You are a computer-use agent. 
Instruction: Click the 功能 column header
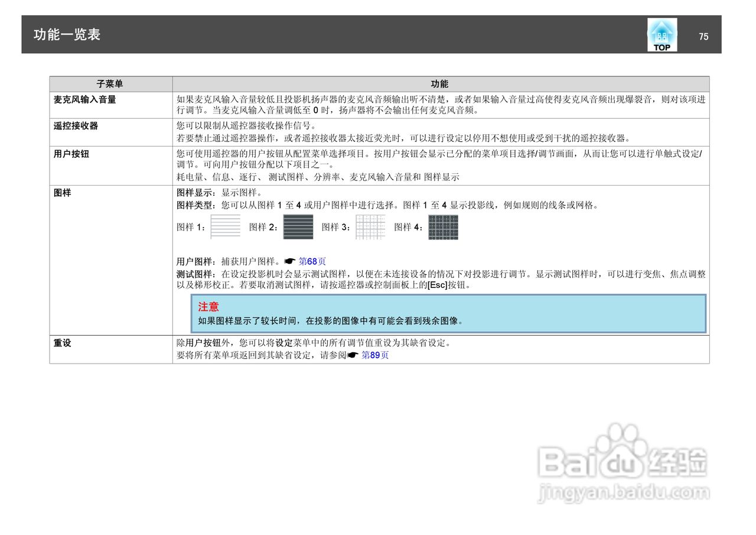[441, 84]
